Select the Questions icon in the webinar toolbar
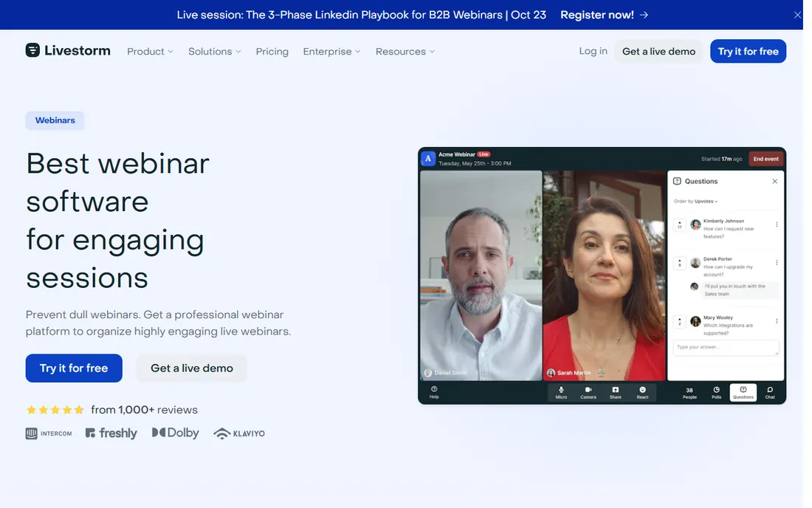Screen dimensions: 812x508 (743, 393)
